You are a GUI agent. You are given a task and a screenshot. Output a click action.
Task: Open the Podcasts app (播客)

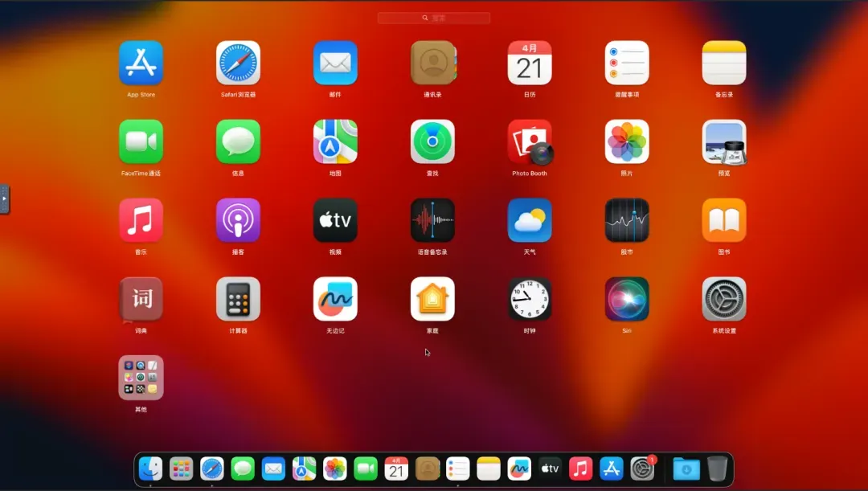point(238,220)
